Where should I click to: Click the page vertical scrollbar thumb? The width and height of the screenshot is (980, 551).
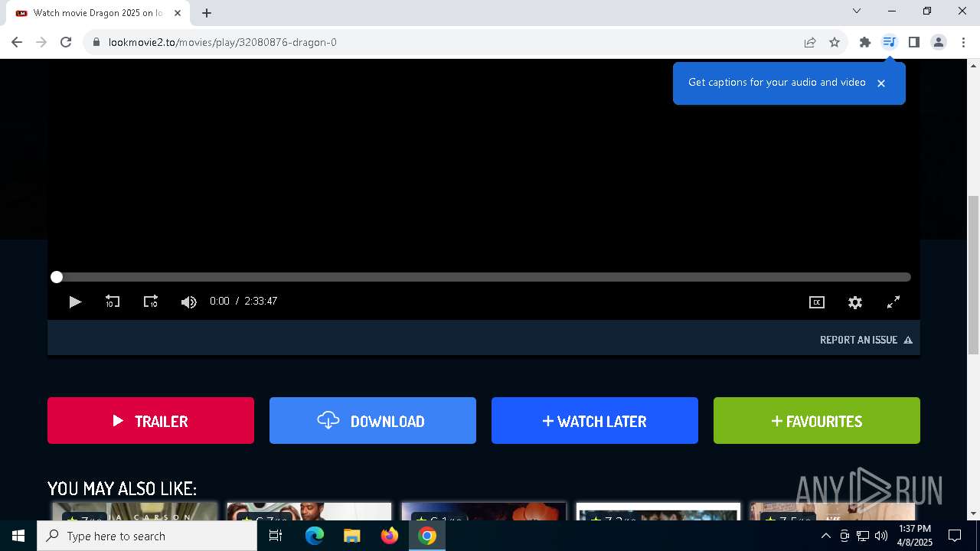tap(973, 275)
